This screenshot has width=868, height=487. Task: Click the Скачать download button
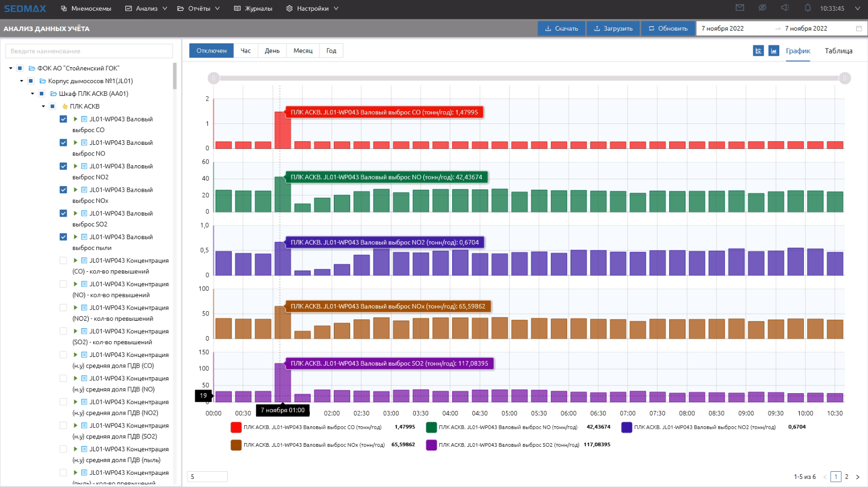pos(561,29)
